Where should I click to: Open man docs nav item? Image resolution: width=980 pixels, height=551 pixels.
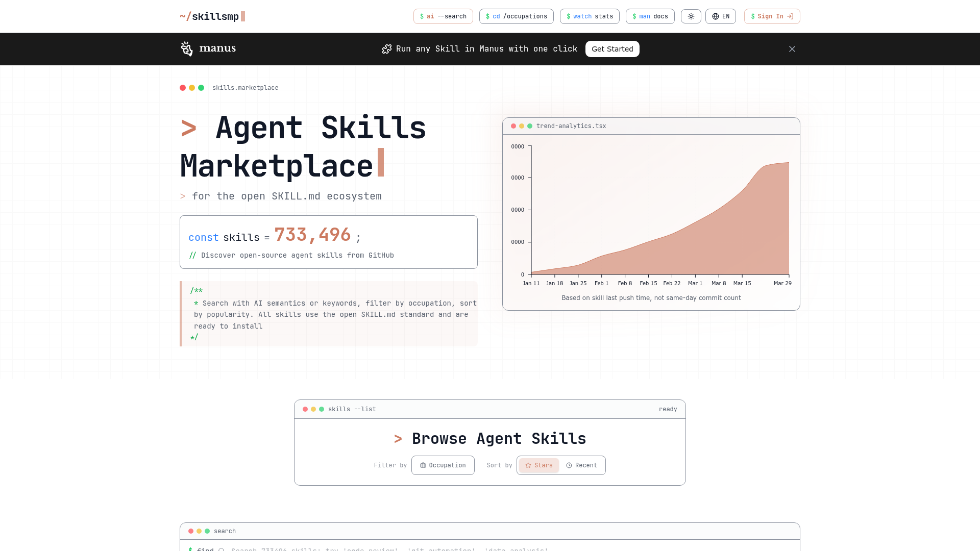(650, 16)
